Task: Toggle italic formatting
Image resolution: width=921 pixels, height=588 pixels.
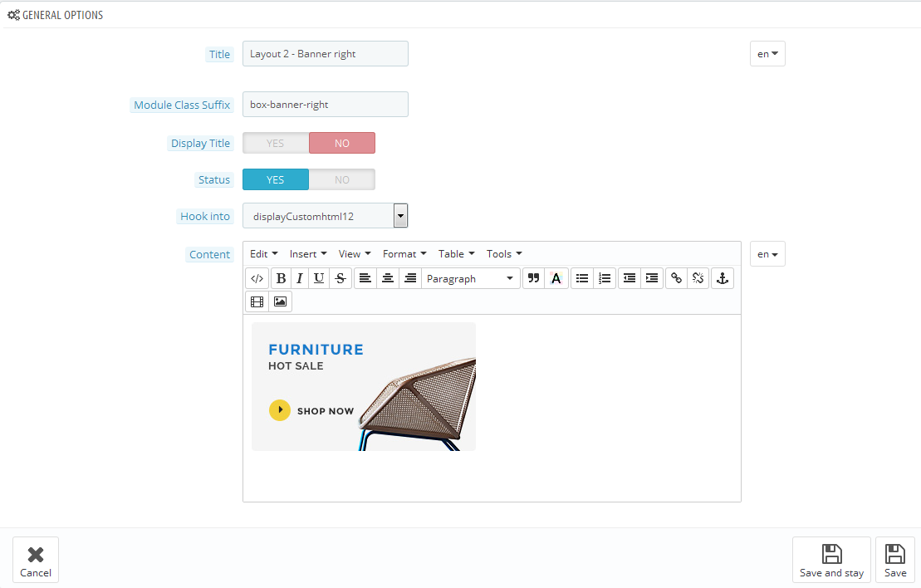Action: [300, 278]
